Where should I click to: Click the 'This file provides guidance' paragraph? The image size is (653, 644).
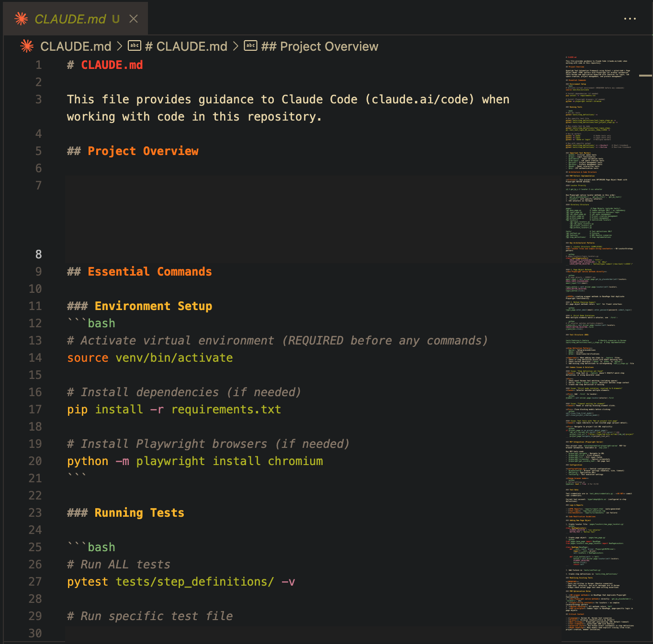tap(288, 108)
